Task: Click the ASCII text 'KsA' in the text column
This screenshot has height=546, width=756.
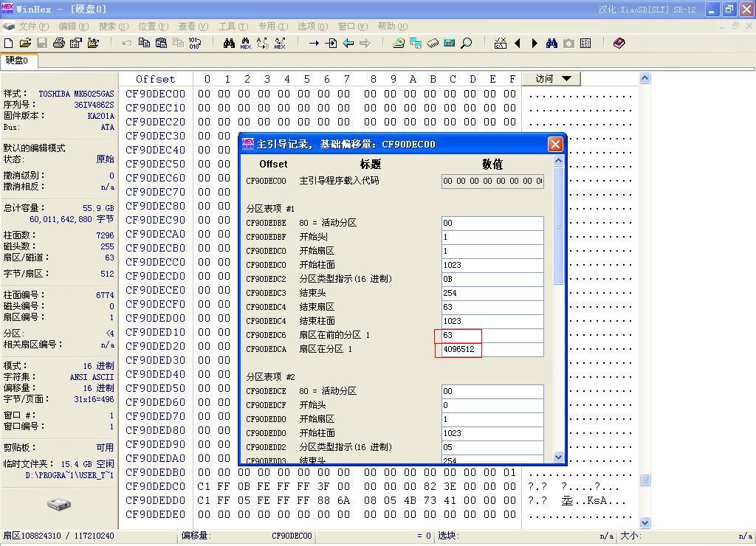Action: coord(597,501)
